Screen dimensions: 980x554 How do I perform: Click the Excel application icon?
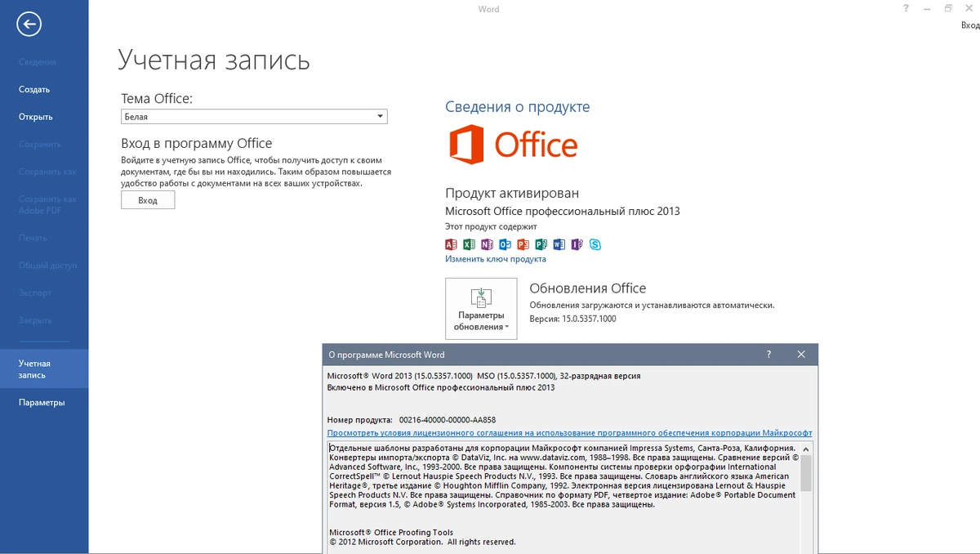(469, 244)
